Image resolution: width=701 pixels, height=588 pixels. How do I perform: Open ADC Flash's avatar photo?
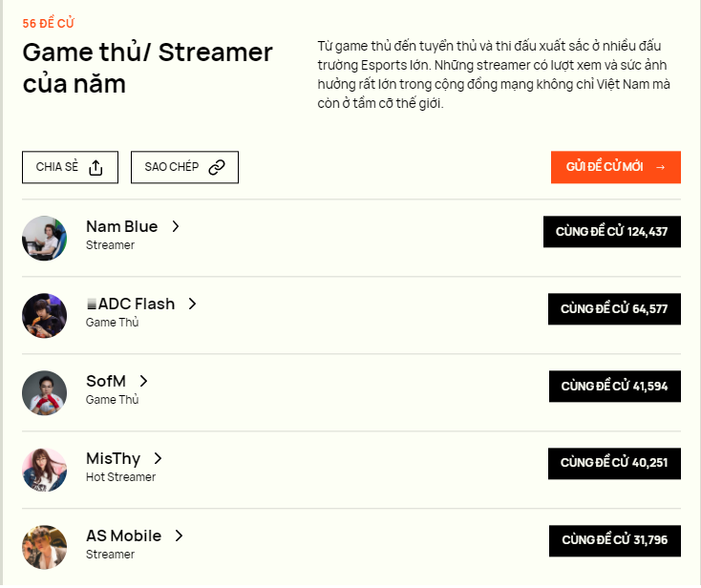[x=44, y=315]
